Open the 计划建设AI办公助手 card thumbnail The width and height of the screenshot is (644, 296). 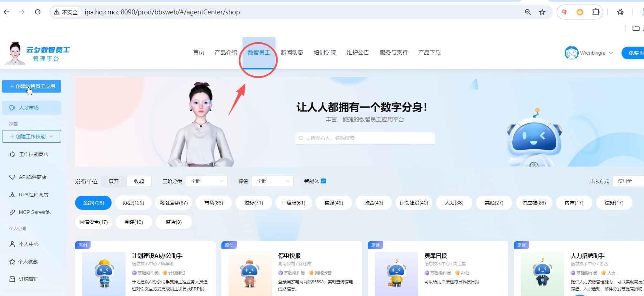[x=104, y=274]
